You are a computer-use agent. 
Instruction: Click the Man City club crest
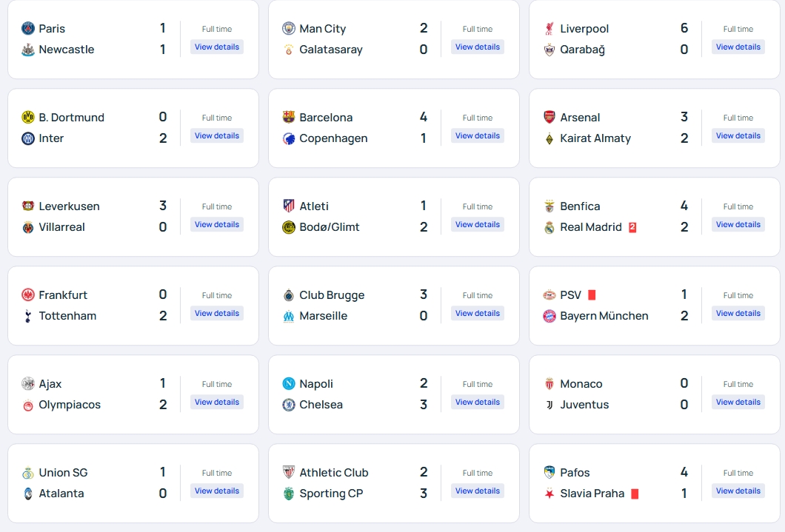pos(289,29)
